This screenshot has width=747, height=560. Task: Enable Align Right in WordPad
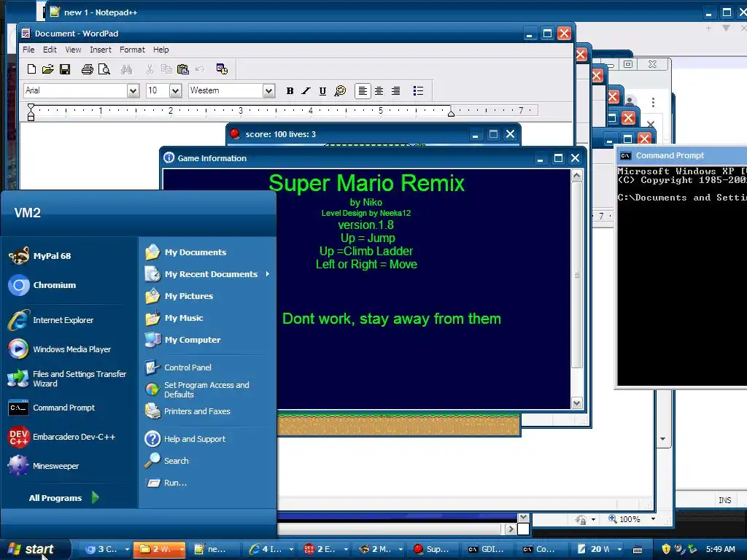pyautogui.click(x=395, y=91)
